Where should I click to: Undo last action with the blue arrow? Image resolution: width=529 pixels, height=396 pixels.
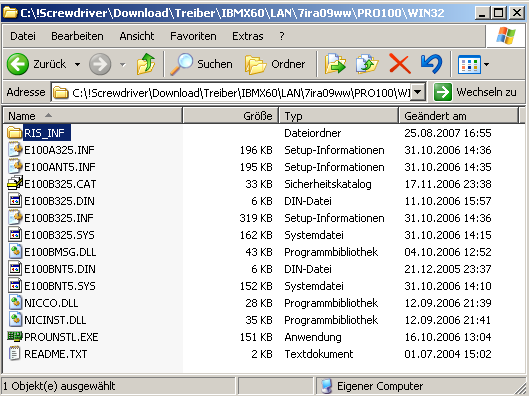431,64
